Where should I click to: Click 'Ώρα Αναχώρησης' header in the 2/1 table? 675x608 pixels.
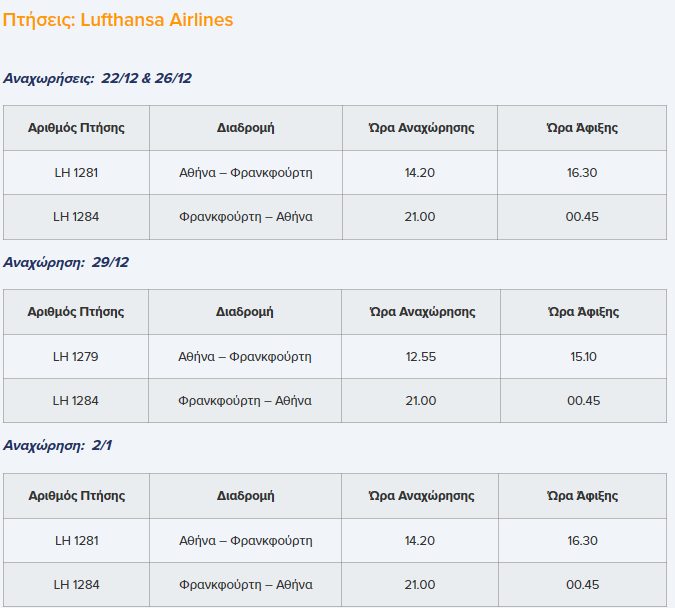[420, 496]
